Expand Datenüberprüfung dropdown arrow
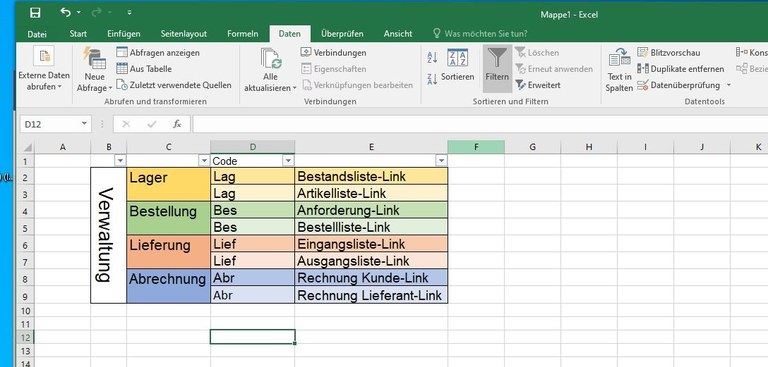 [x=728, y=85]
